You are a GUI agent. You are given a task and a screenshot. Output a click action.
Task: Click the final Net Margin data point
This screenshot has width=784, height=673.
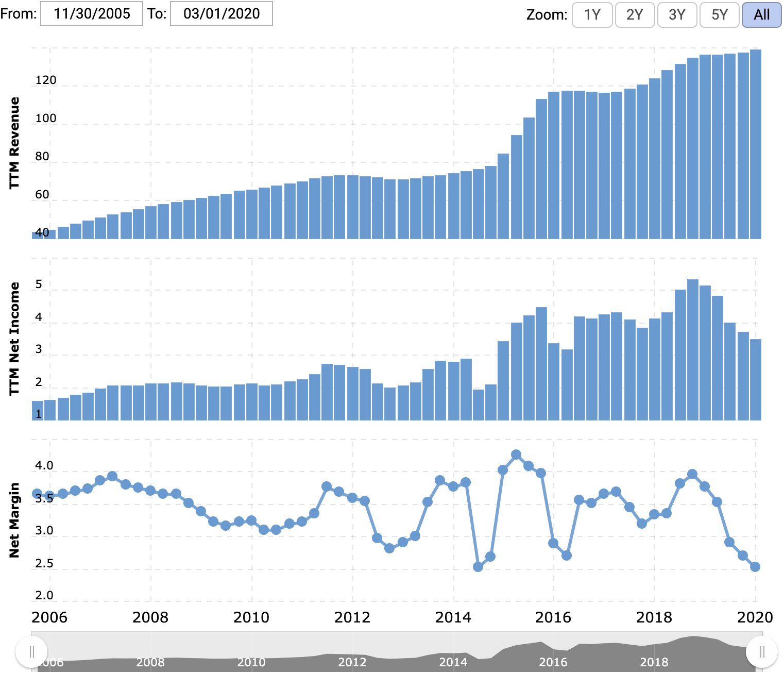point(755,567)
